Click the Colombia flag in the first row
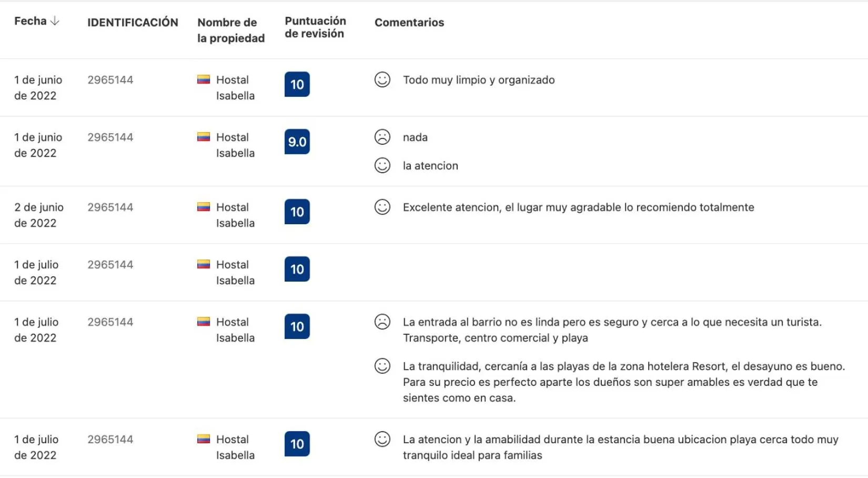Screen dimensions: 868x478 click(204, 80)
